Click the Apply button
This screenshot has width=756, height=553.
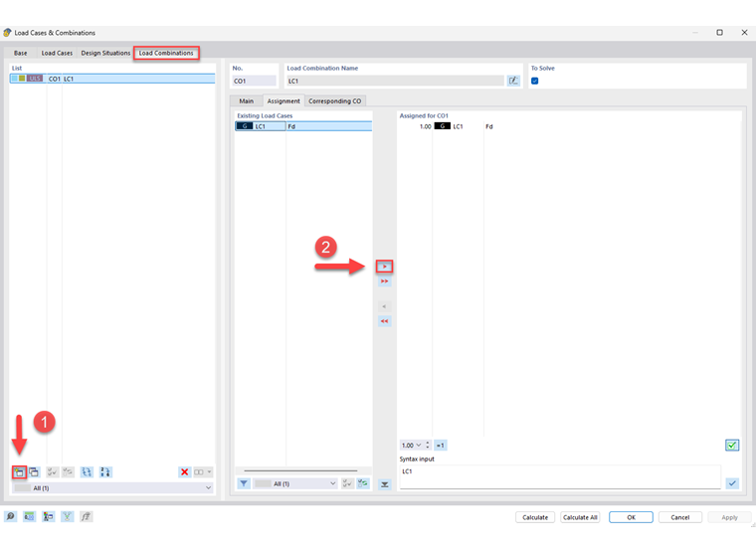729,517
